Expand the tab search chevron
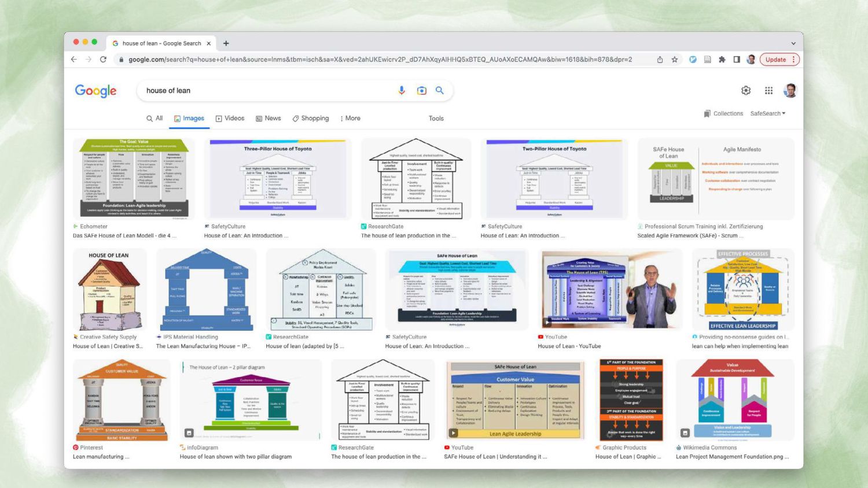 pos(793,43)
